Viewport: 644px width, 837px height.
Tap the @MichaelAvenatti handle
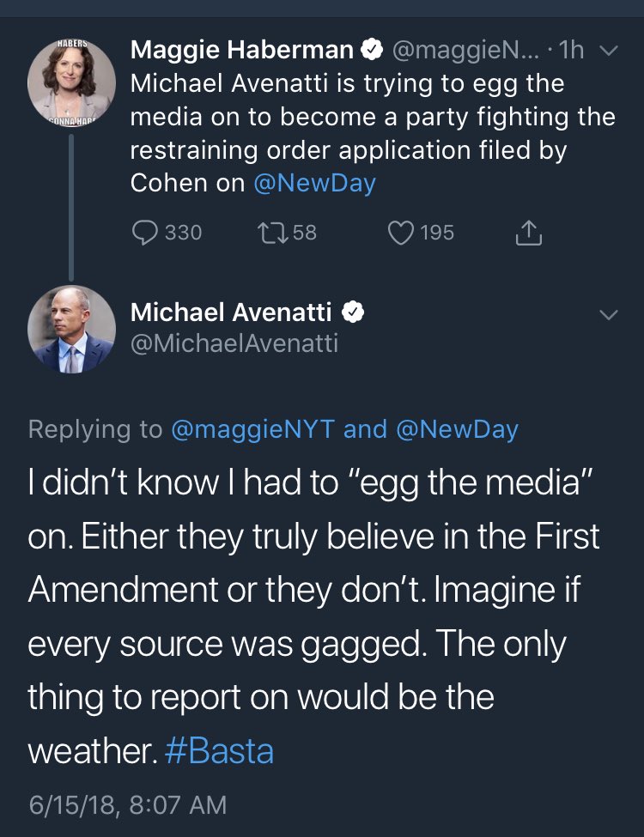[234, 344]
